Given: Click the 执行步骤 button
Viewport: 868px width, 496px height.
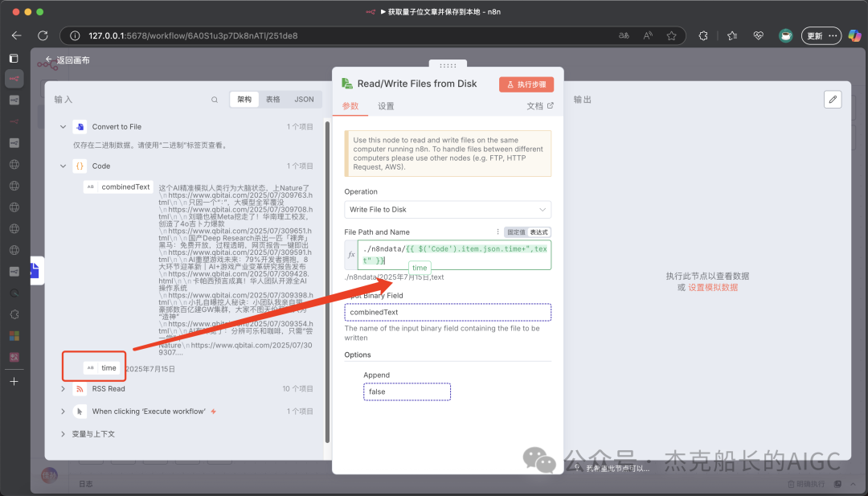Looking at the screenshot, I should [x=526, y=84].
